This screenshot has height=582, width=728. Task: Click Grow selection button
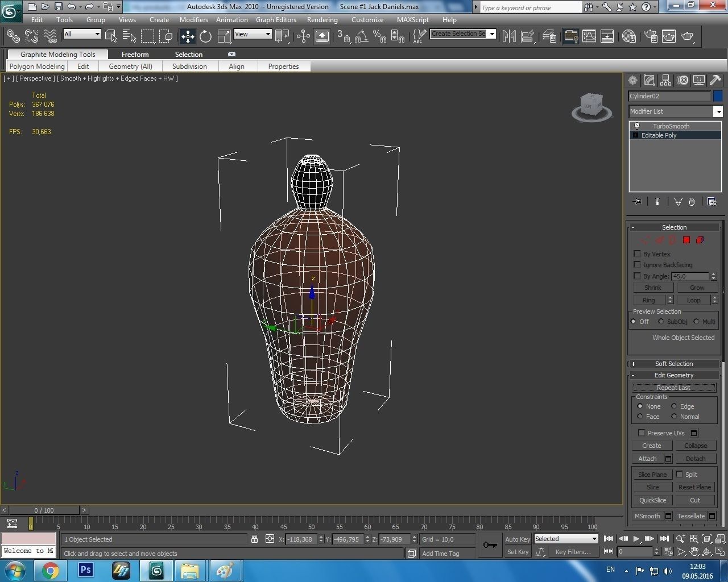point(697,288)
